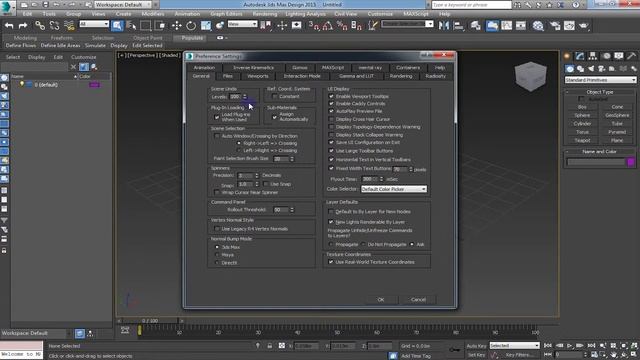This screenshot has height=360, width=640.
Task: Click the Redo arrow in main toolbar
Action: tap(23, 25)
